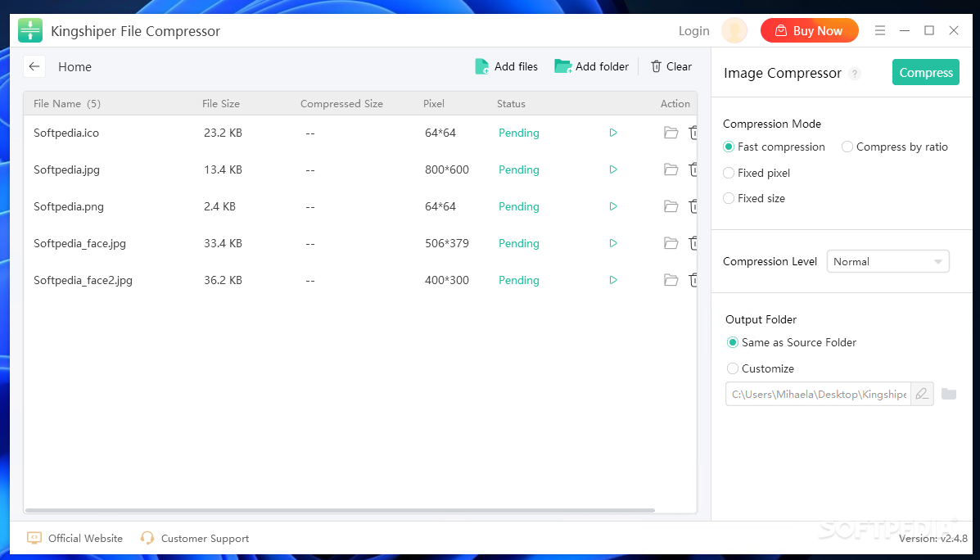Click the Home breadcrumb label
The image size is (980, 560).
point(75,67)
